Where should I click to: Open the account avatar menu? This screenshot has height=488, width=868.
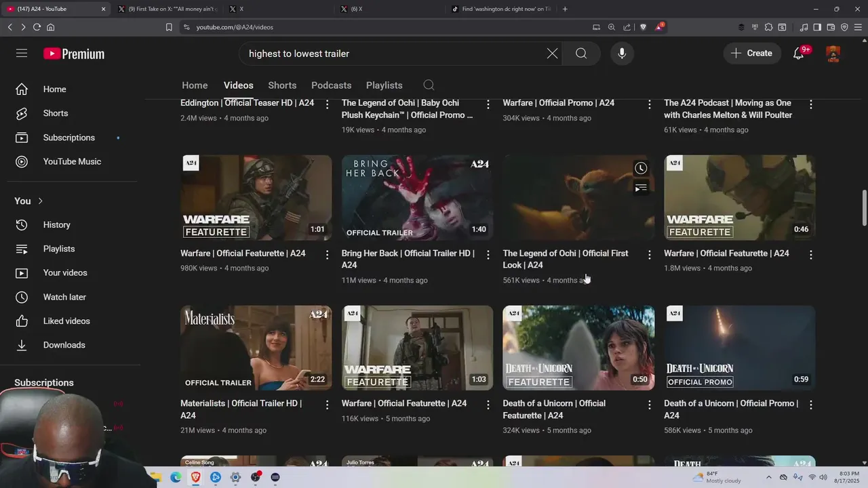833,54
